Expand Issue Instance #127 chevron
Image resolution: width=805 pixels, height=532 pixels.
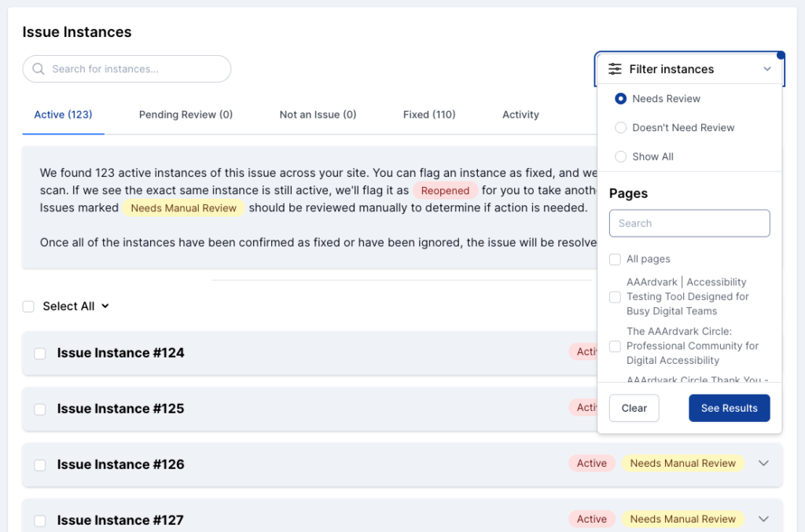763,519
